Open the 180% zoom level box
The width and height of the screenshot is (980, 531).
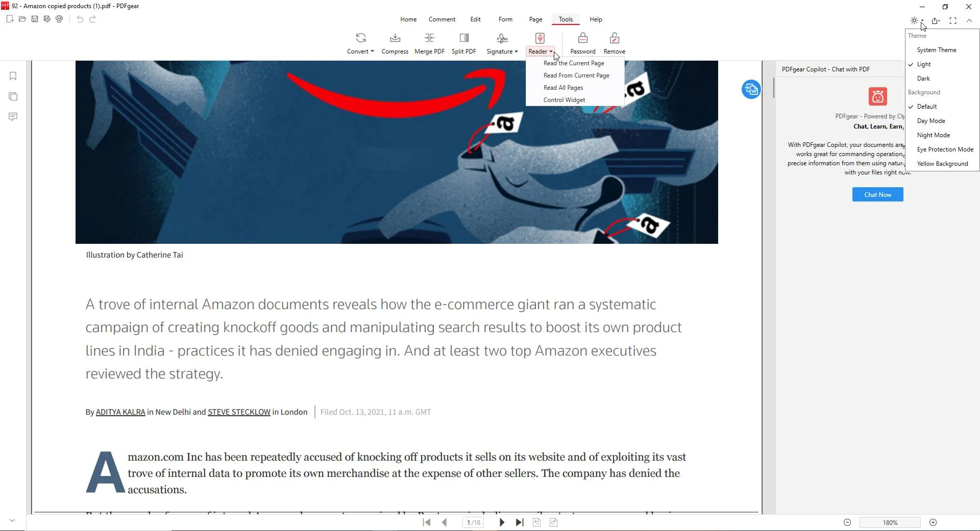(890, 522)
